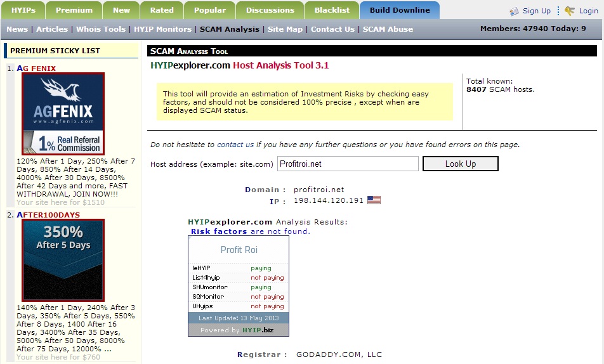This screenshot has width=604, height=364.
Task: Select SCAM Abuse from the navigation bar
Action: tap(388, 29)
